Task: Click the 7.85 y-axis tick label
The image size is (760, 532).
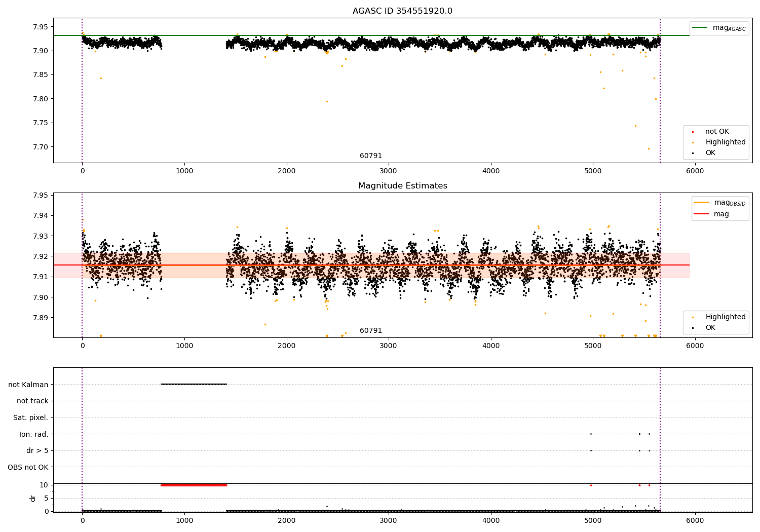Action: tap(40, 75)
